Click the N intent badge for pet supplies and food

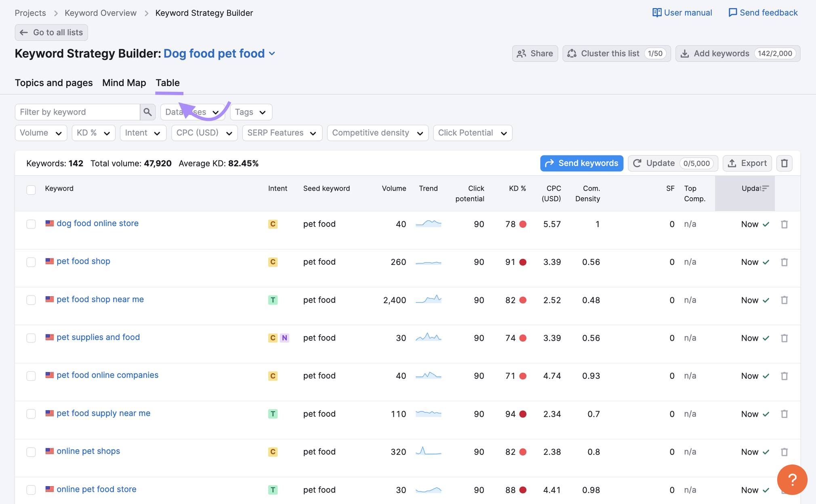284,338
